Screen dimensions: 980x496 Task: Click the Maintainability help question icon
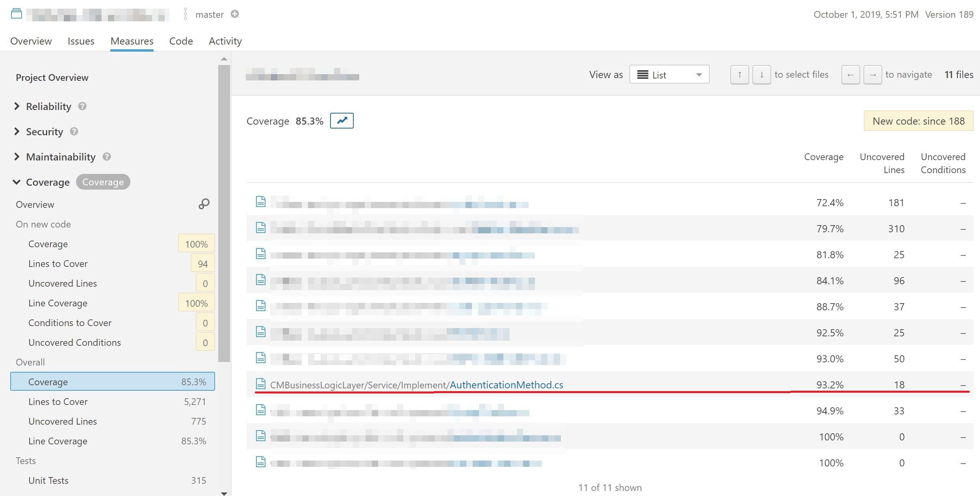coord(107,157)
